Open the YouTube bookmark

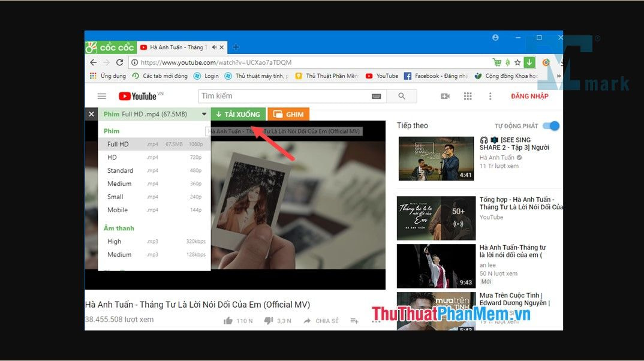point(382,76)
